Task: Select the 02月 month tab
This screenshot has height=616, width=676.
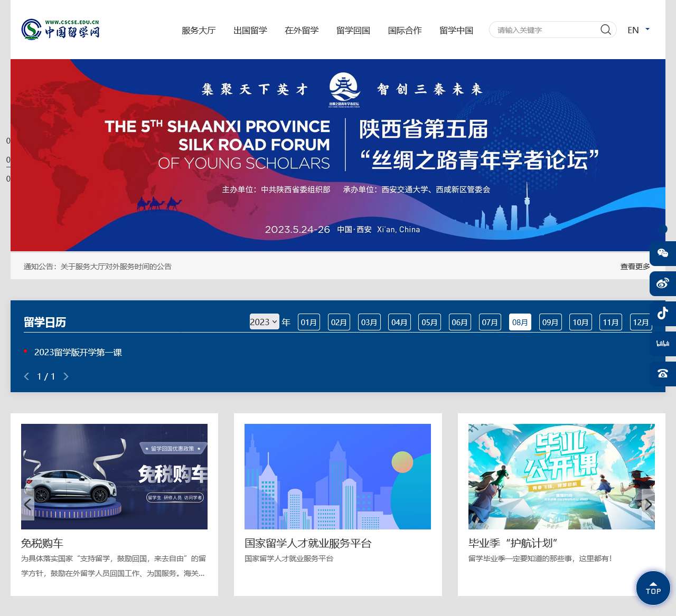Action: (339, 322)
